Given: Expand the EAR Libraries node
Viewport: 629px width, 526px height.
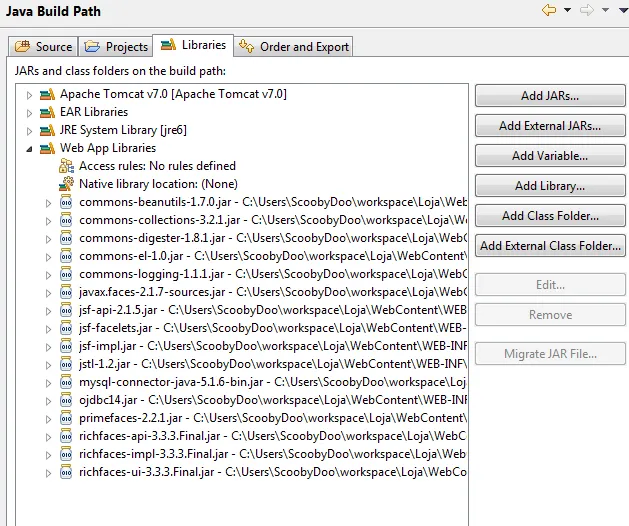Looking at the screenshot, I should pyautogui.click(x=29, y=113).
